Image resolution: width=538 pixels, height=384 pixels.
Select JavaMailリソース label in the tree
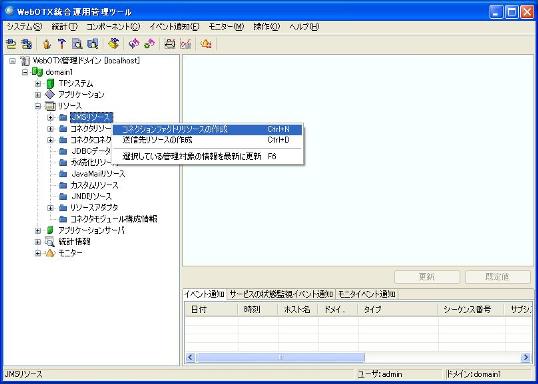click(98, 174)
